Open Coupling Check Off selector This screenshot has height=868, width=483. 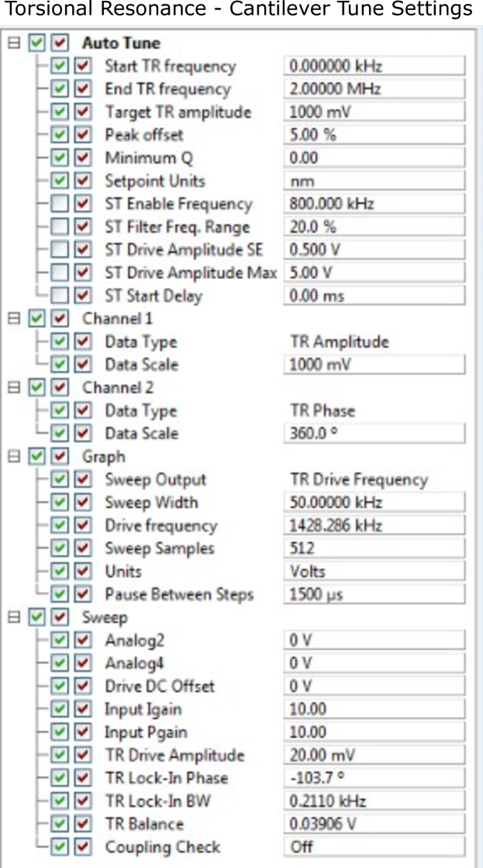tap(374, 847)
